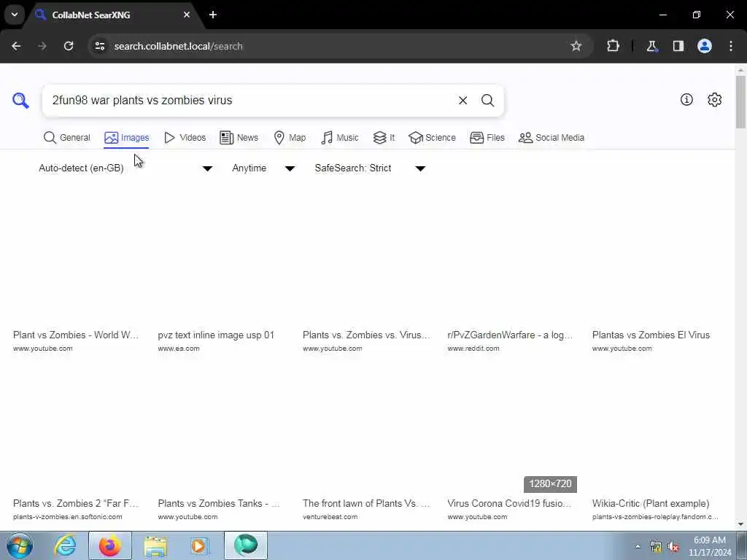This screenshot has width=747, height=560.
Task: Reload the page
Action: tap(69, 46)
